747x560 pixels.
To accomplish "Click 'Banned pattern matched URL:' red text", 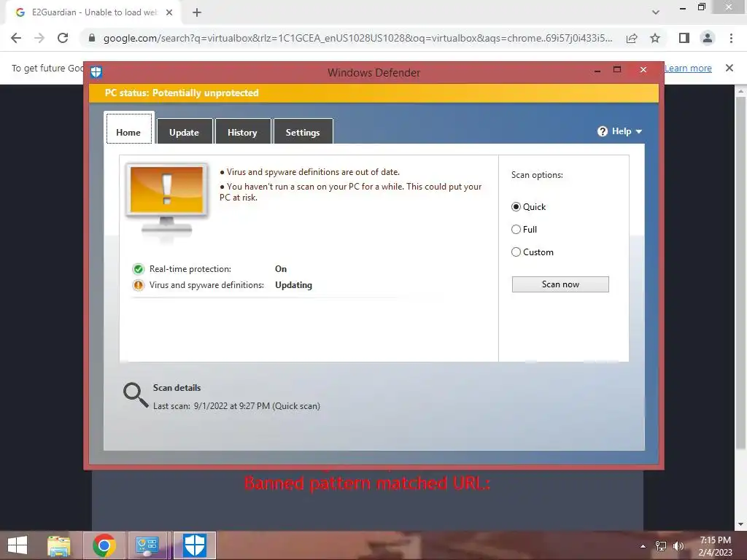I will pos(367,483).
